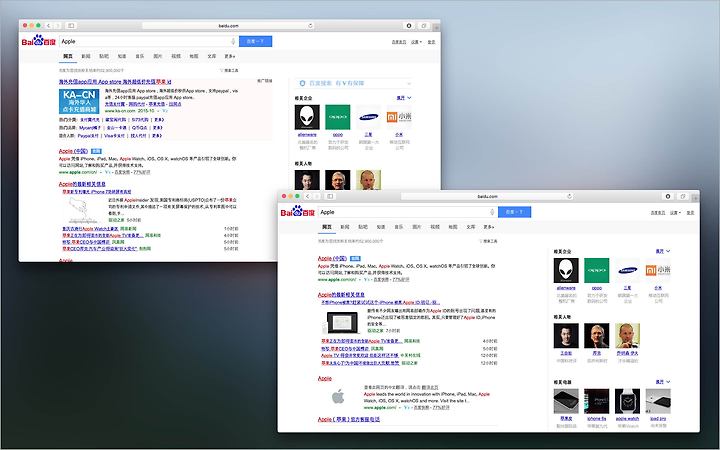
Task: Open the iPhone 6s thumbnail in front window
Action: coord(596,401)
